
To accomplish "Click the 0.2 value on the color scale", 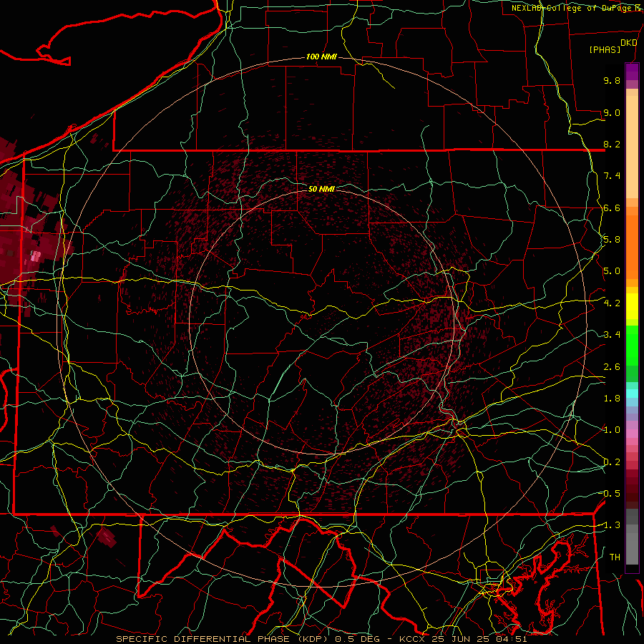I will click(612, 462).
